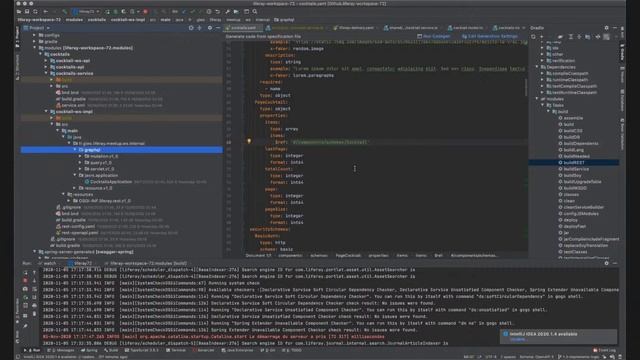Click the camera dump threads icon in Run panel
The width and height of the screenshot is (640, 360).
(25, 289)
